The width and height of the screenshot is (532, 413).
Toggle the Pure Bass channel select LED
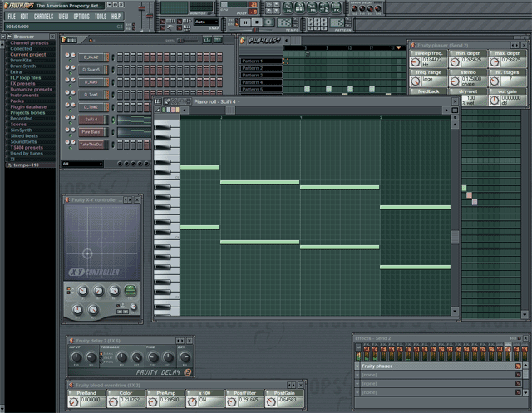tap(113, 132)
